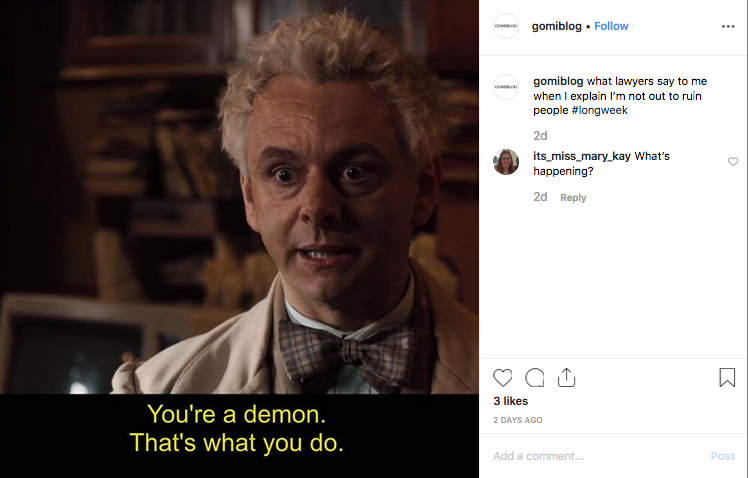Open the #longweek hashtag
748x478 pixels.
[599, 110]
